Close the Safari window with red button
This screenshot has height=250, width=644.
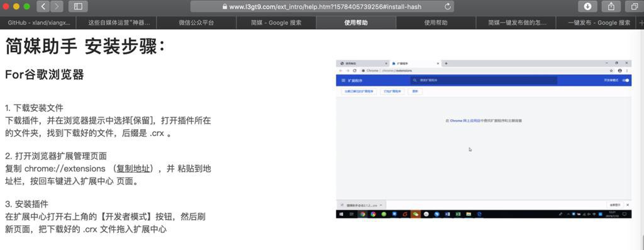coord(6,6)
